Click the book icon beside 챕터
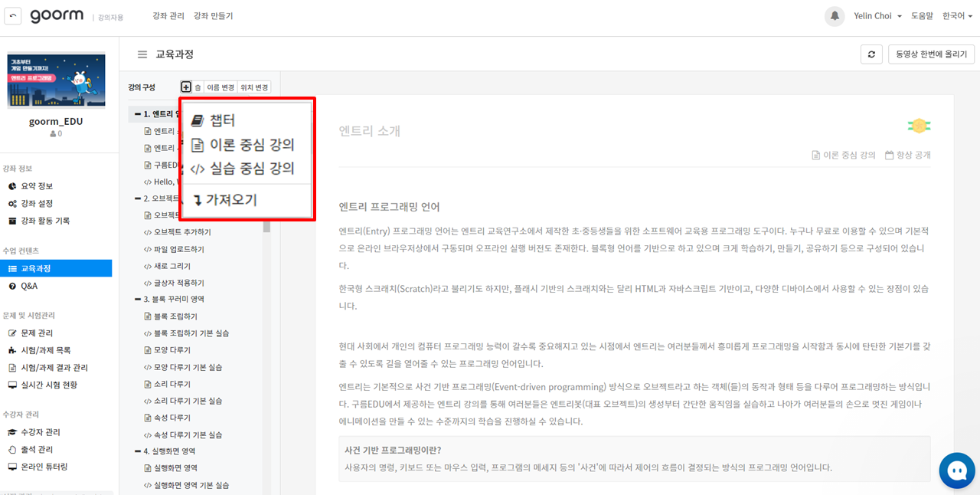980x495 pixels. coord(198,120)
